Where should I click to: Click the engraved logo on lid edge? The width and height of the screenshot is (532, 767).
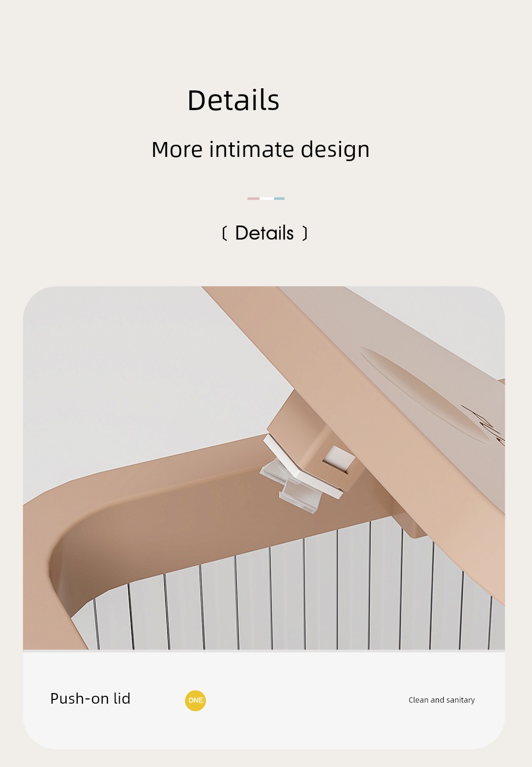(485, 424)
